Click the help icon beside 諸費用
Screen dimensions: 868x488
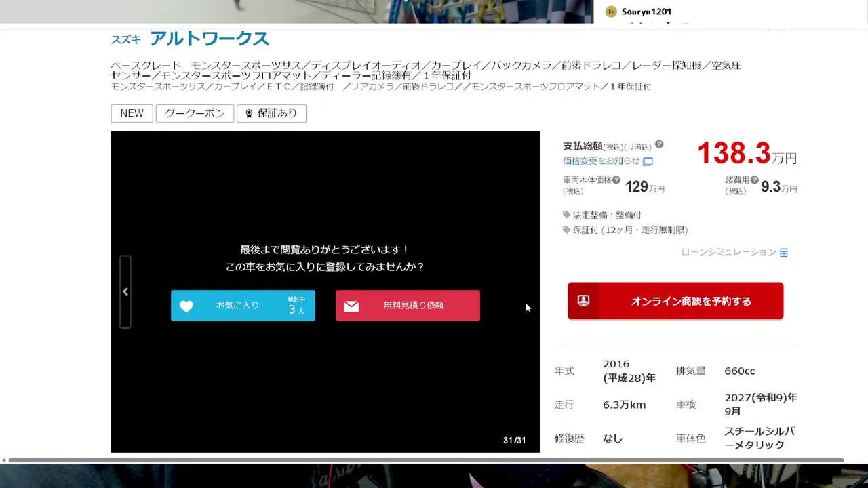point(754,180)
